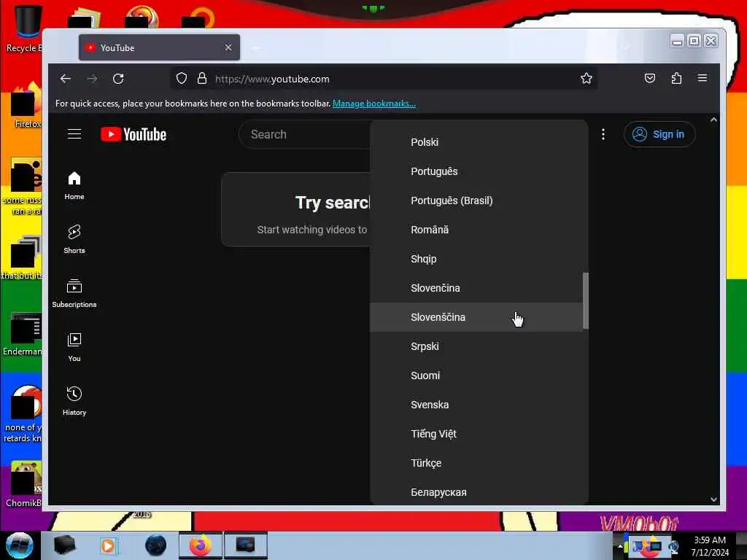Open the YouTube hamburger guide menu
The image size is (747, 560).
click(x=74, y=134)
